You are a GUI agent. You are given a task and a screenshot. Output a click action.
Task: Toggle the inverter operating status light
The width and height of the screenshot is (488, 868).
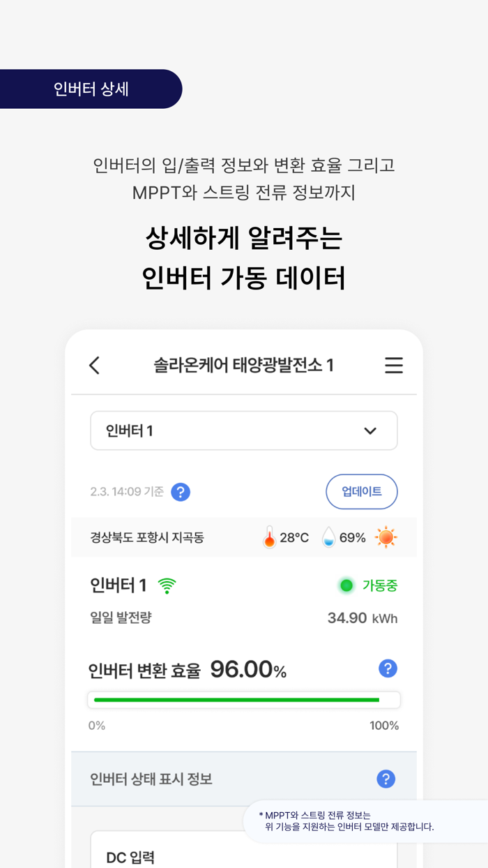(x=346, y=586)
